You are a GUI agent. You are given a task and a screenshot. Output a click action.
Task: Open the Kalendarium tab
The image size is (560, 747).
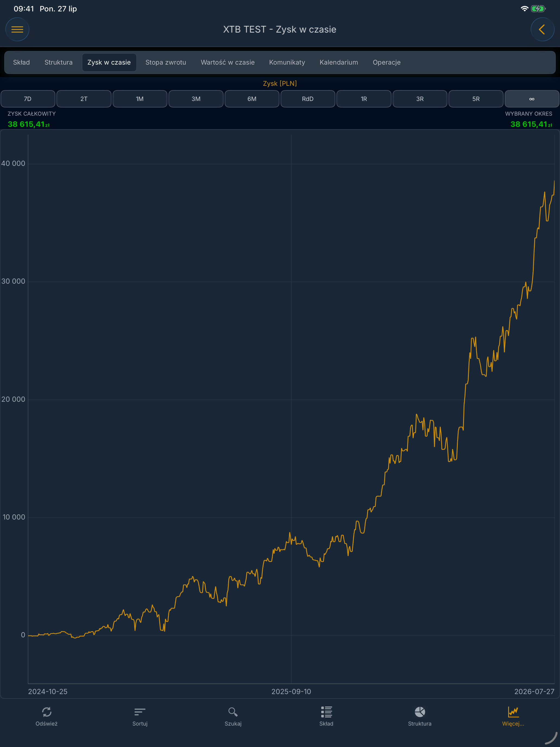(x=339, y=62)
